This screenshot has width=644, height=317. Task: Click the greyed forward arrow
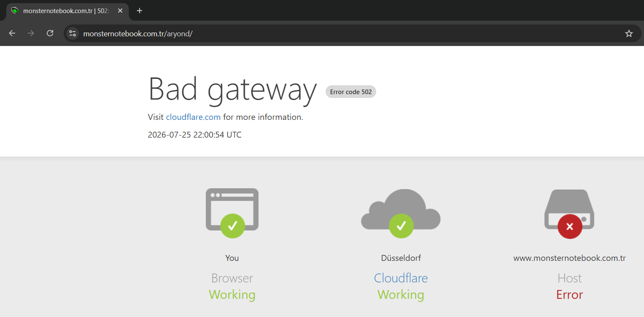click(x=31, y=33)
